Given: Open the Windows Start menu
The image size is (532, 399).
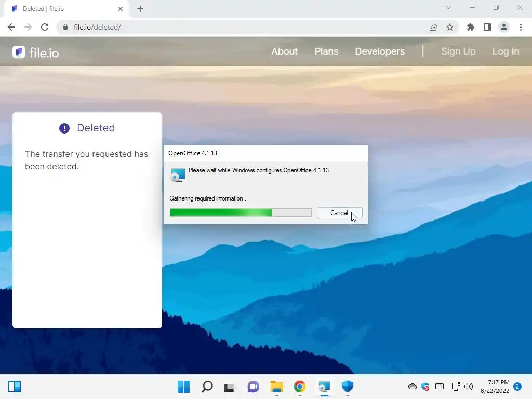Looking at the screenshot, I should point(183,387).
